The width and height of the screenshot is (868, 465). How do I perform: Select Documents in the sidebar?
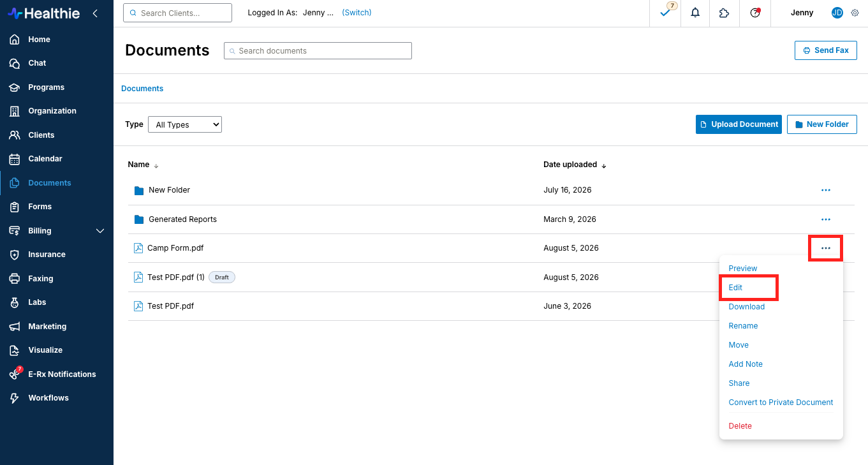(x=49, y=183)
